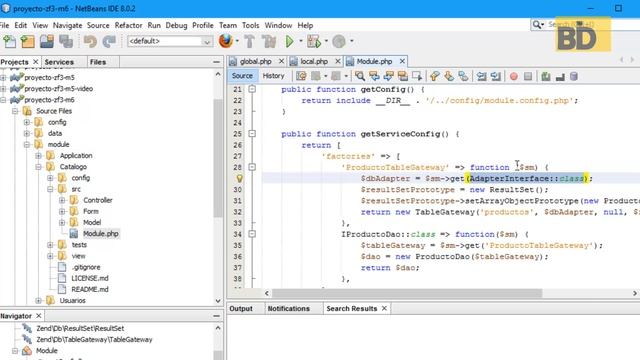
Task: Switch to the global.php editor tab
Action: click(256, 61)
